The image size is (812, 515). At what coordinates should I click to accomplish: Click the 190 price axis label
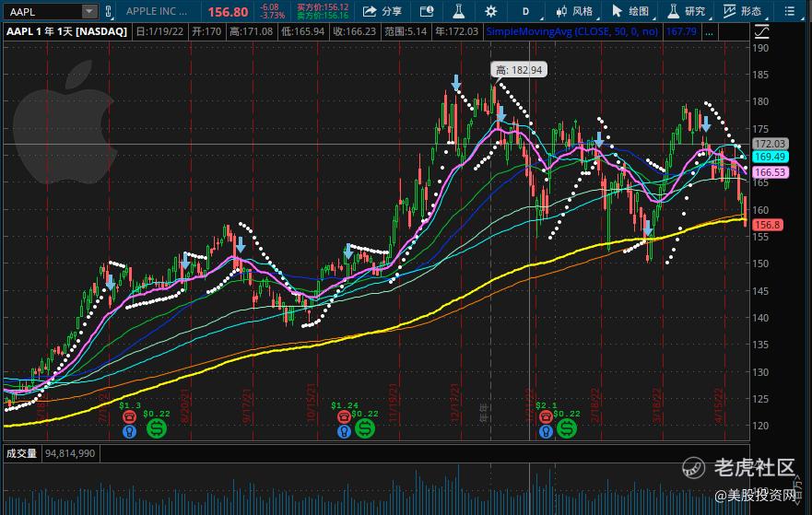tap(760, 48)
